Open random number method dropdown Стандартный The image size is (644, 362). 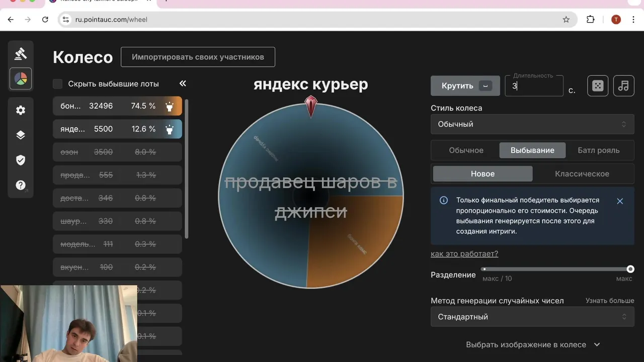[x=532, y=317]
